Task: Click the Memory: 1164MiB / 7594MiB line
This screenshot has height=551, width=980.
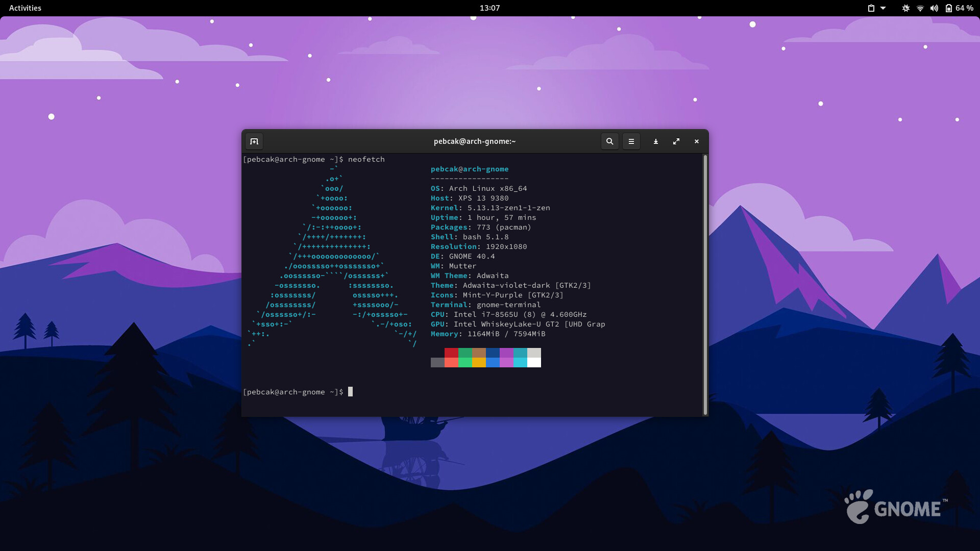Action: coord(488,334)
